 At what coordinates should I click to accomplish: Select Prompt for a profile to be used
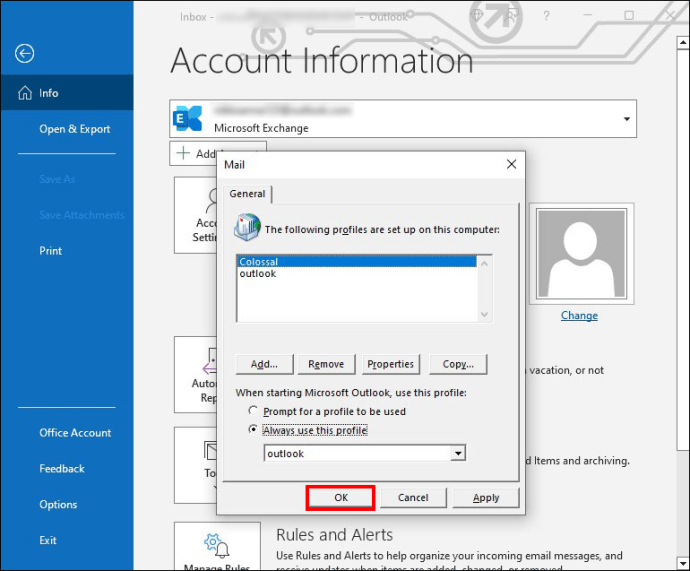pyautogui.click(x=253, y=410)
